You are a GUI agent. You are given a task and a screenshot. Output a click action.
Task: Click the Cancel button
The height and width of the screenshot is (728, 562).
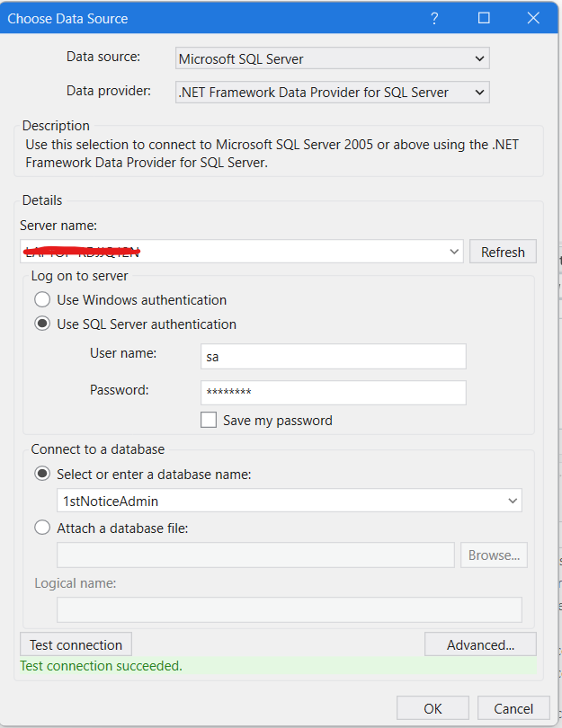click(513, 708)
